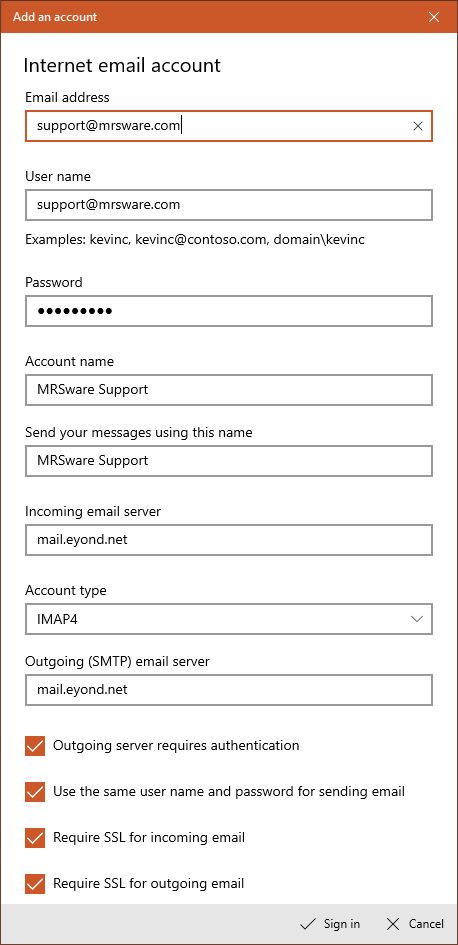
Task: Edit the Account name field
Action: click(x=229, y=390)
